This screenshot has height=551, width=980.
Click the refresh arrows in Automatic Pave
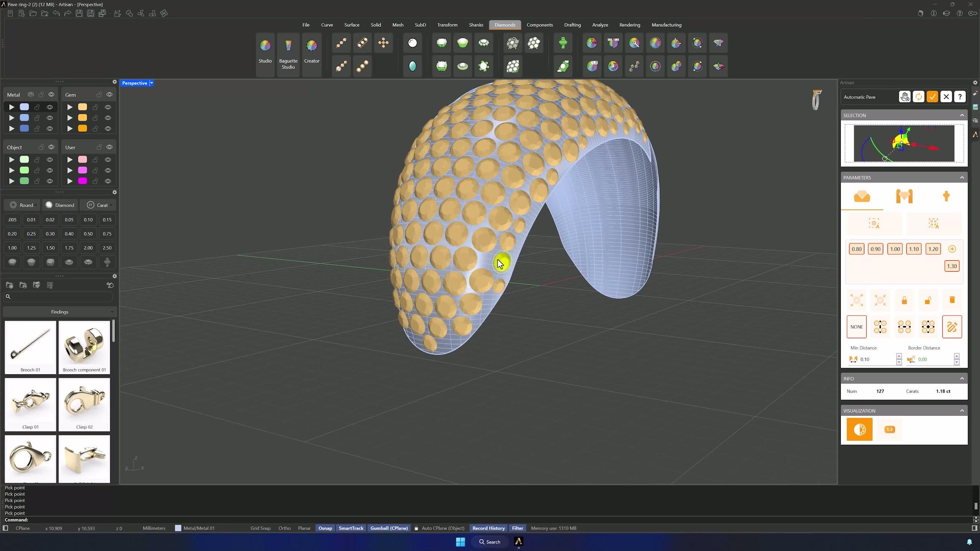click(918, 97)
